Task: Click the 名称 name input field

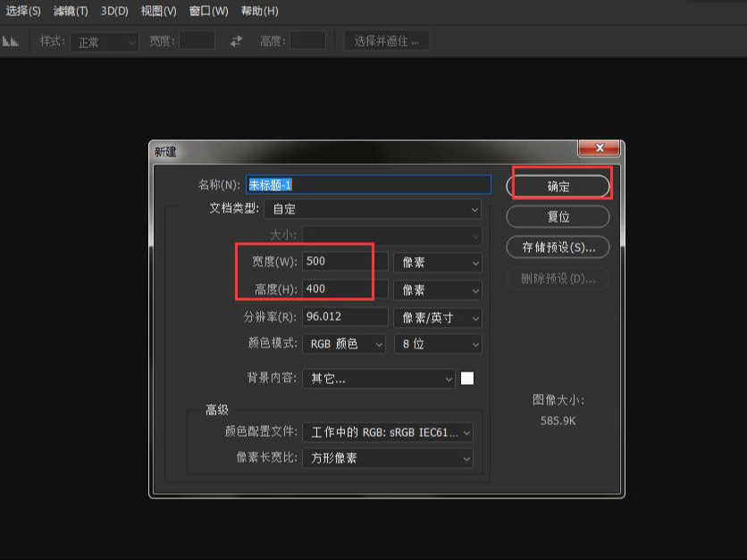Action: [x=366, y=184]
